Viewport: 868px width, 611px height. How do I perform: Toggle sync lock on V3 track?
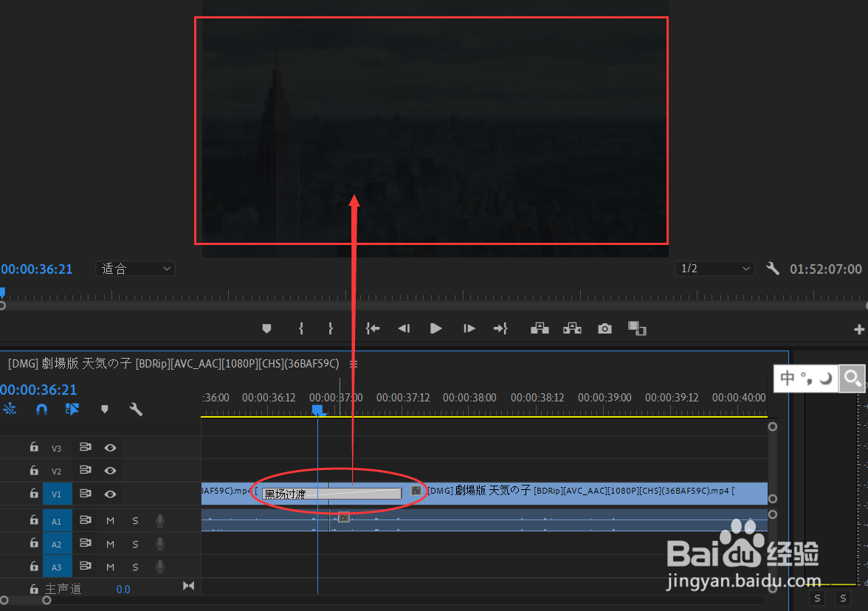click(x=86, y=446)
